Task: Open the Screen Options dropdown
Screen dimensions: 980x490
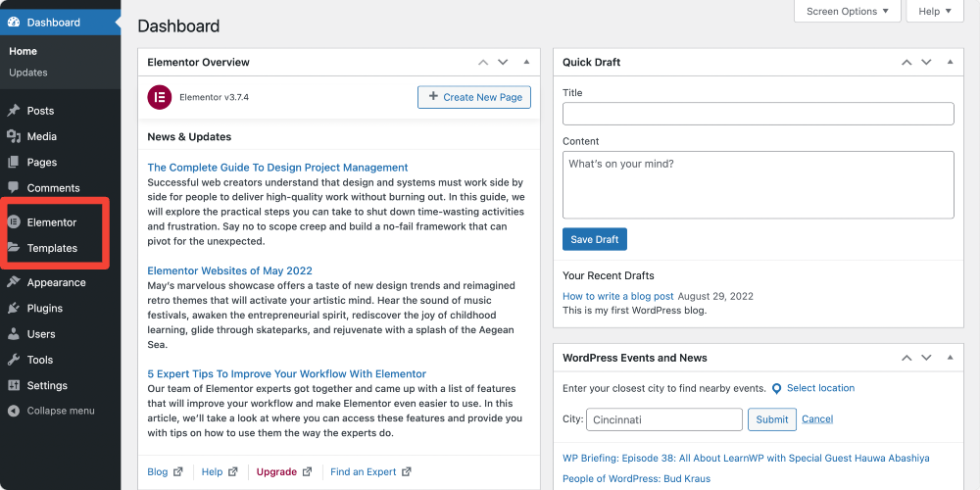Action: (x=847, y=11)
